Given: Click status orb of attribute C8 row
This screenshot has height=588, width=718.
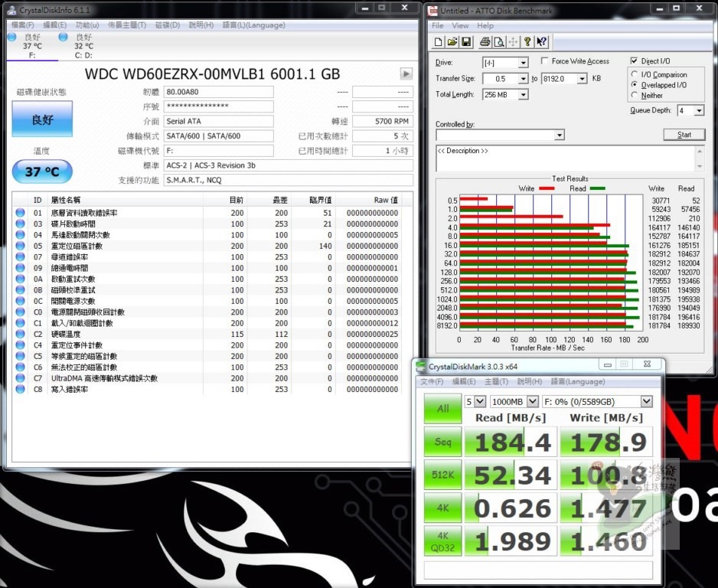Looking at the screenshot, I should (x=20, y=389).
